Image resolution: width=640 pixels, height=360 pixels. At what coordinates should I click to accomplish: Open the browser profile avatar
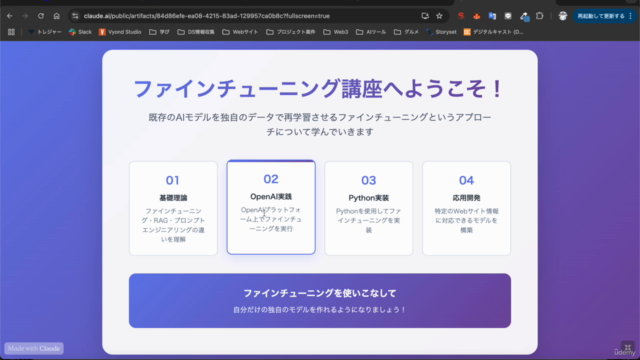point(563,16)
